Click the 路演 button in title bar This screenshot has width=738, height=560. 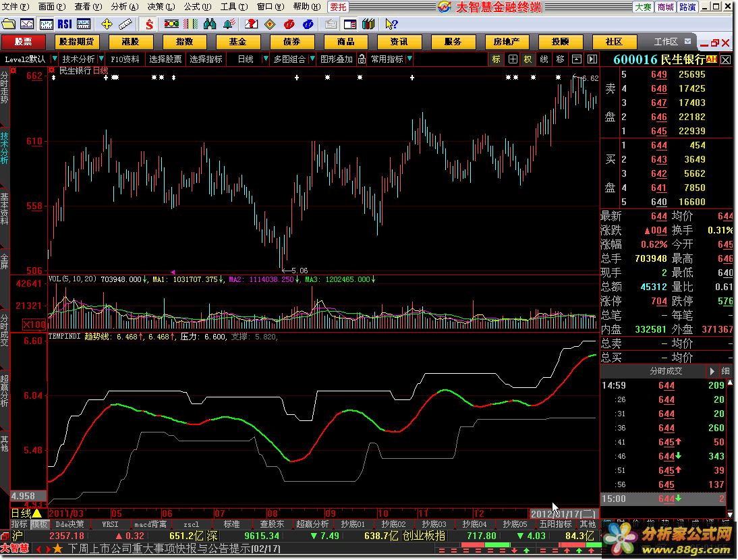[x=687, y=7]
